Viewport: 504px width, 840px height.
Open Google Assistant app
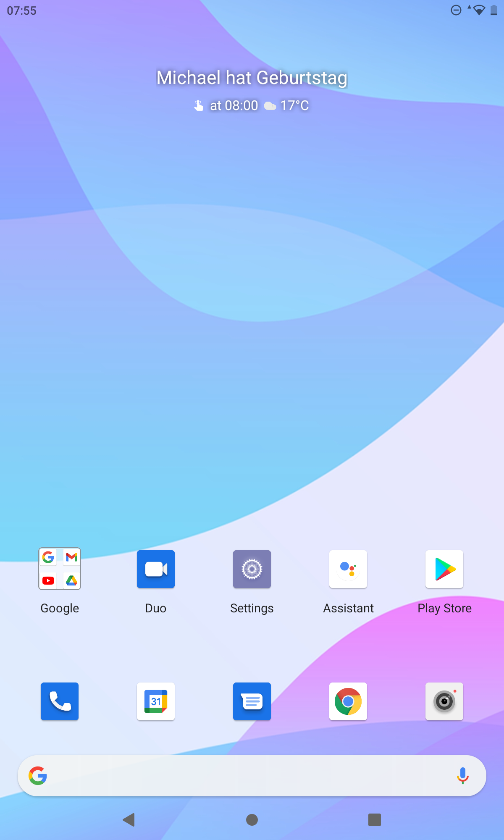(x=348, y=569)
